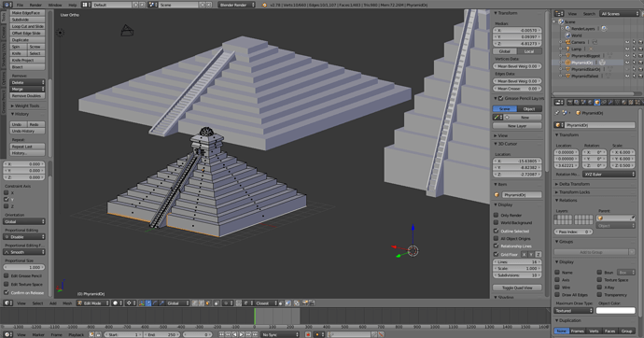Viewport: 644px width, 338px height.
Task: Click the limit selection to visible icon
Action: tap(217, 303)
